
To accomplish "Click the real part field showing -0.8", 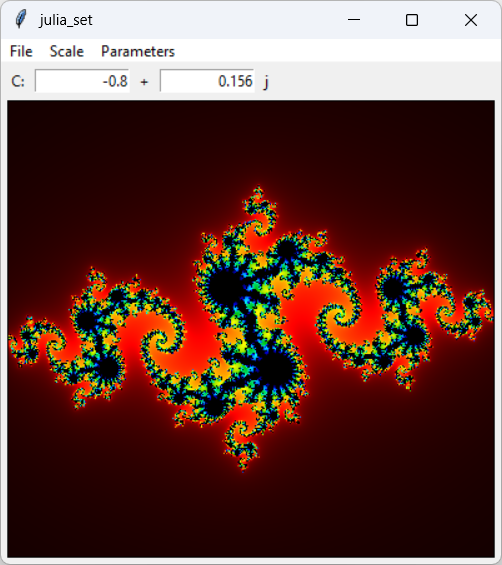I will [x=82, y=81].
